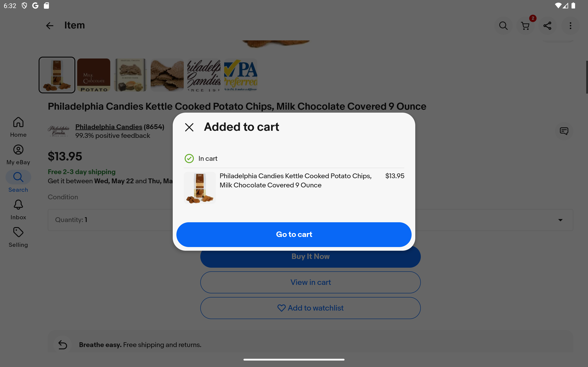
Task: Close the Added to cart dialog
Action: tap(189, 127)
